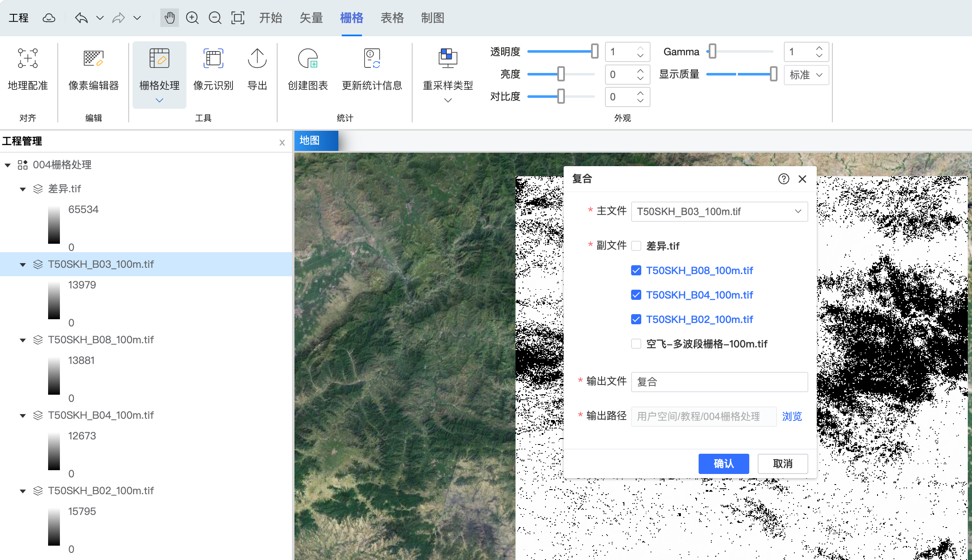Select the 栅格 ribbon tab
This screenshot has height=560, width=972.
click(x=352, y=18)
